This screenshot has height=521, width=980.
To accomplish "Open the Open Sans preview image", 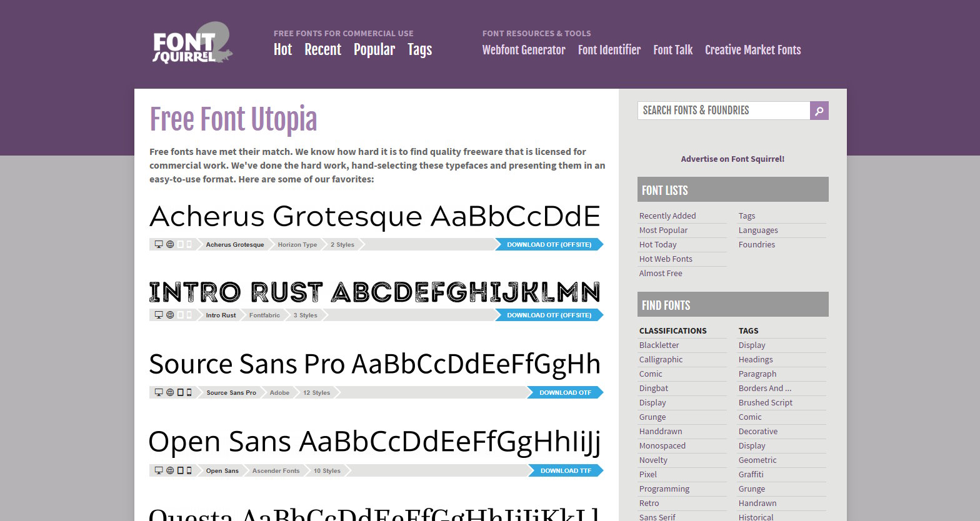I will click(375, 442).
